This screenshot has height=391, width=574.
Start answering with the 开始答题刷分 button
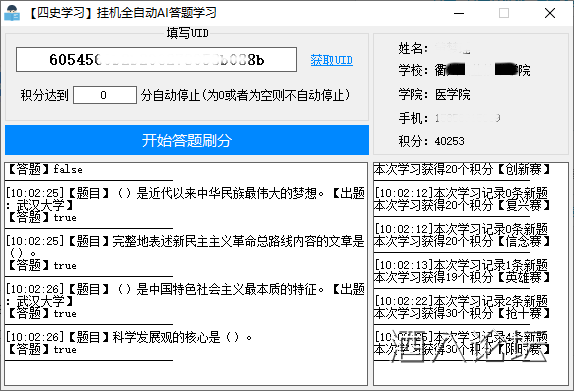point(187,140)
